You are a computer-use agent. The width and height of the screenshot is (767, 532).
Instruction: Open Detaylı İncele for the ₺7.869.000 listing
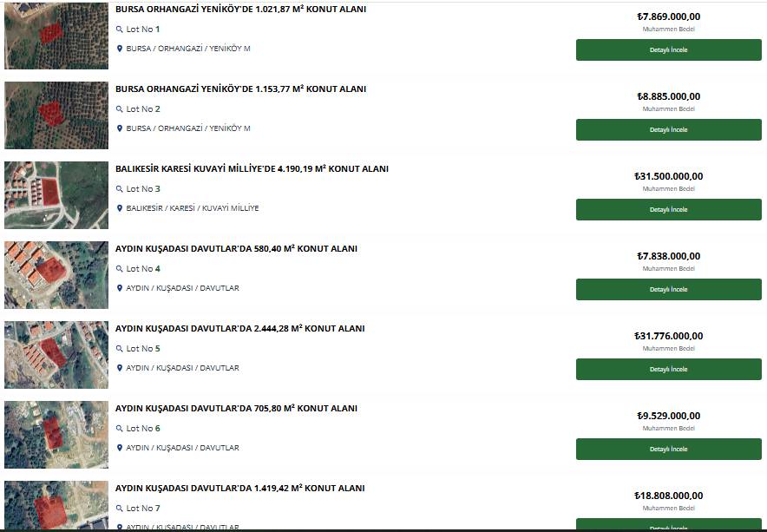click(x=669, y=50)
